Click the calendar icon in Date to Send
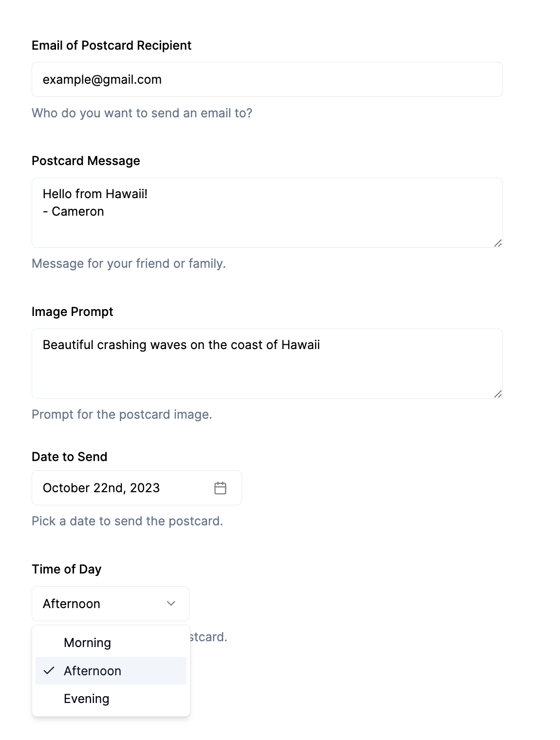Image resolution: width=560 pixels, height=740 pixels. coord(220,488)
